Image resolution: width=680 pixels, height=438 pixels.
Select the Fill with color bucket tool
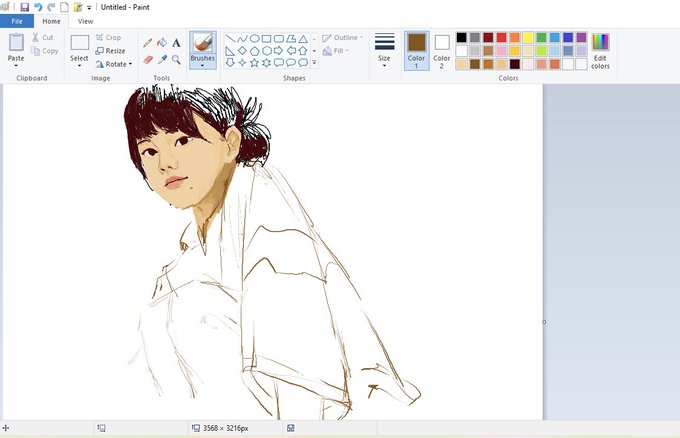point(162,42)
